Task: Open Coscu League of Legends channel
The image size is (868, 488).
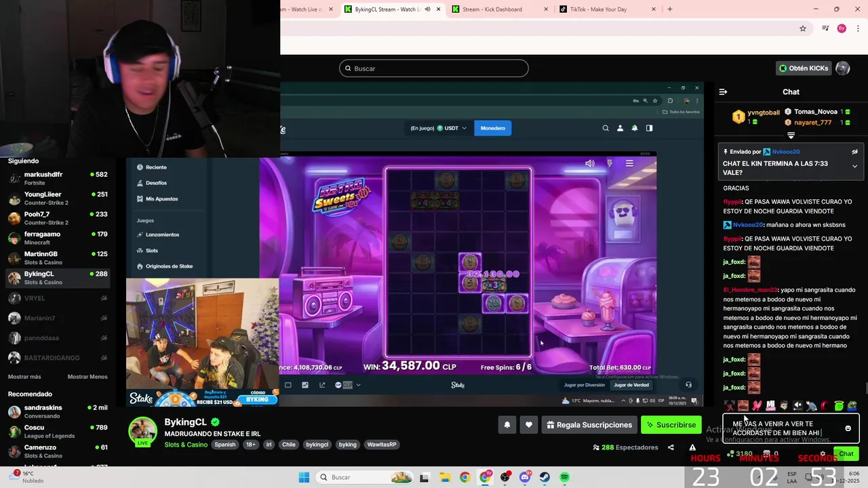Action: point(58,431)
